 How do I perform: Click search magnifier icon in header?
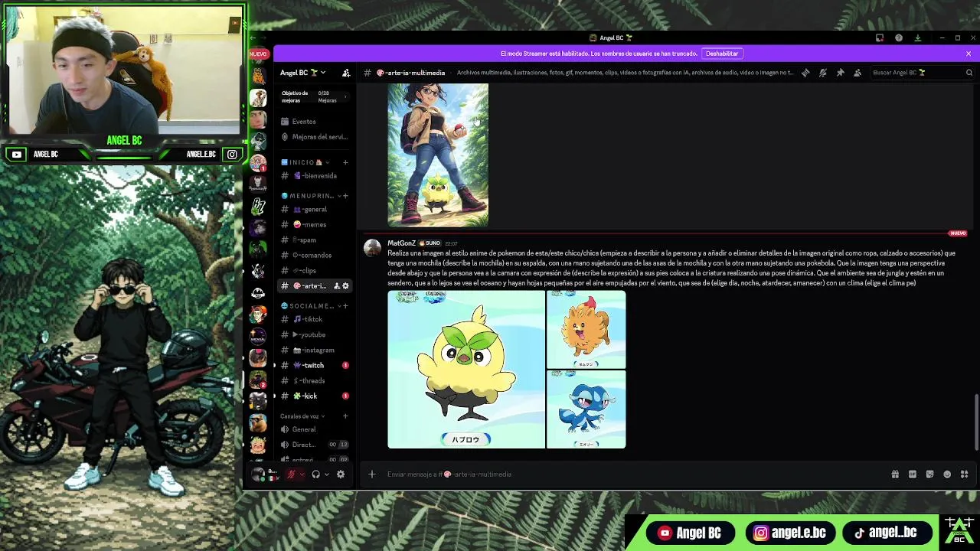pyautogui.click(x=969, y=73)
